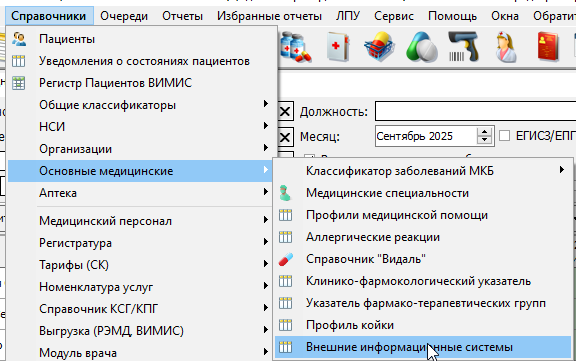Click the table icon beside Внешние информационные системы
The image size is (576, 361).
(285, 347)
